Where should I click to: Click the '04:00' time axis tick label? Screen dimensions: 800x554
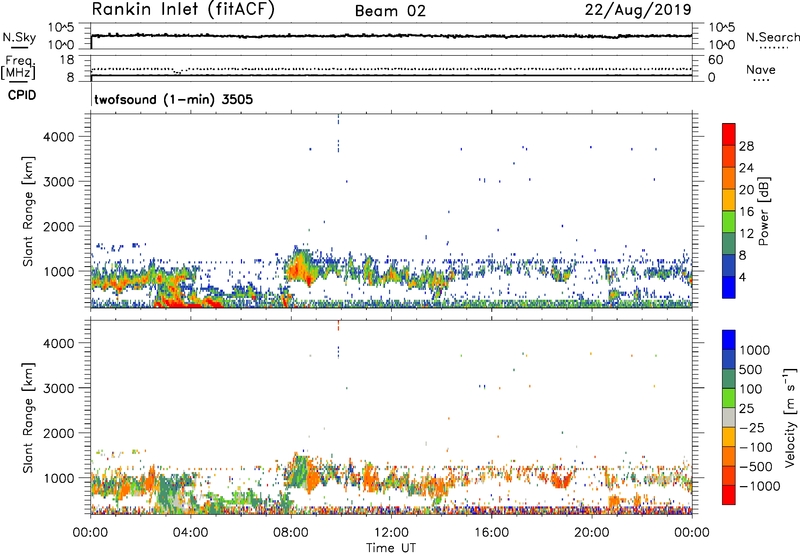pyautogui.click(x=191, y=533)
